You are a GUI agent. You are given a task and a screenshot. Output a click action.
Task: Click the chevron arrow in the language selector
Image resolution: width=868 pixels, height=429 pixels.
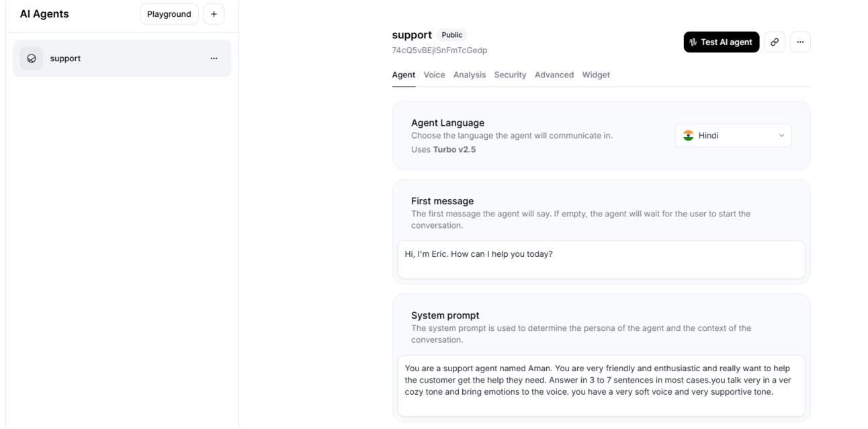[x=781, y=135]
